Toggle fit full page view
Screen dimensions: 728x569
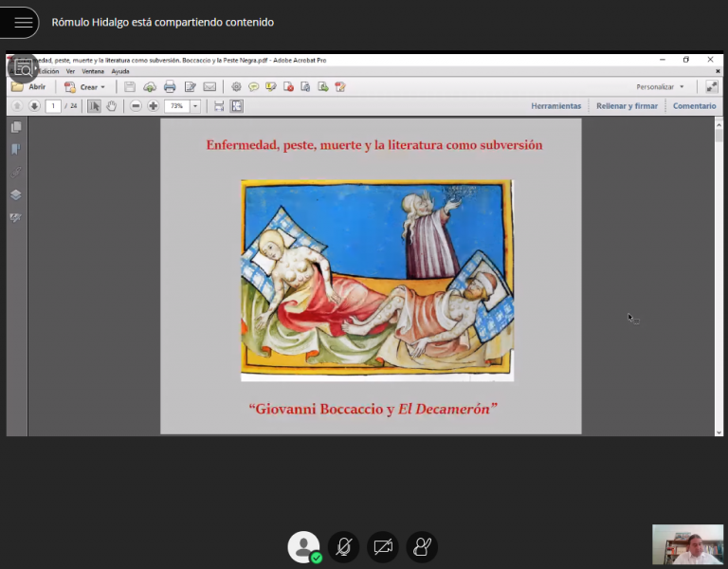pyautogui.click(x=237, y=106)
